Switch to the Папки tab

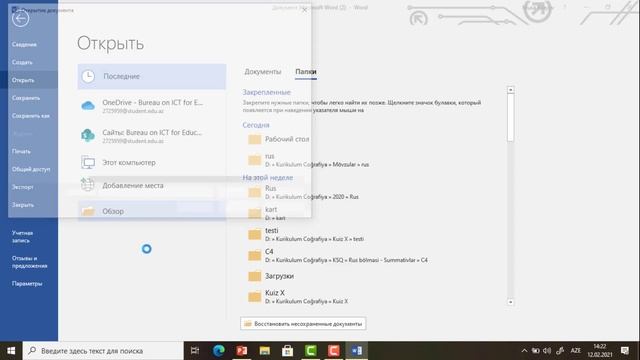point(306,71)
